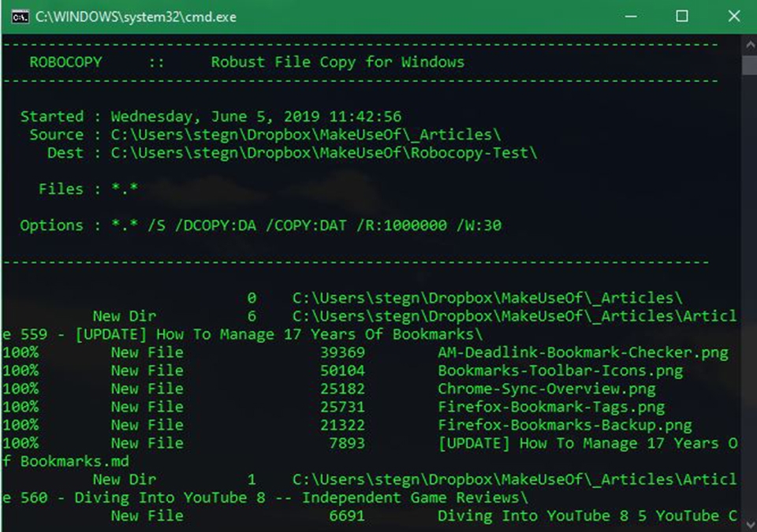Screen dimensions: 757x532
Task: Close the command prompt window
Action: point(733,17)
